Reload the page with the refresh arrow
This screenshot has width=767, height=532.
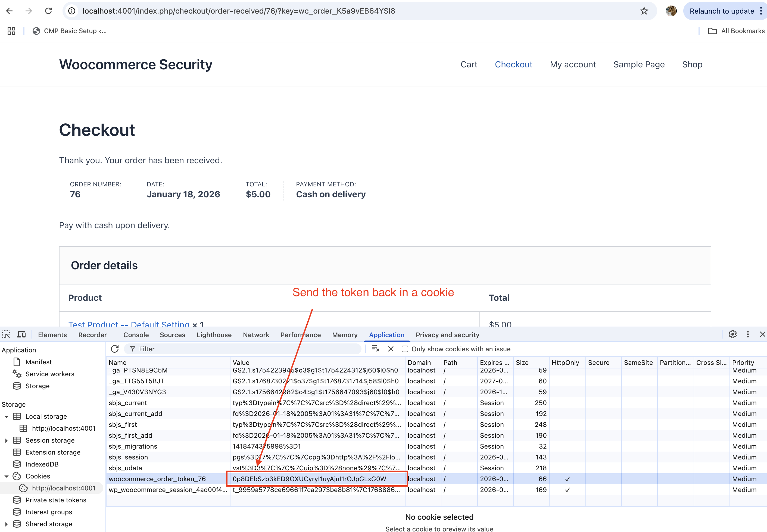click(49, 11)
